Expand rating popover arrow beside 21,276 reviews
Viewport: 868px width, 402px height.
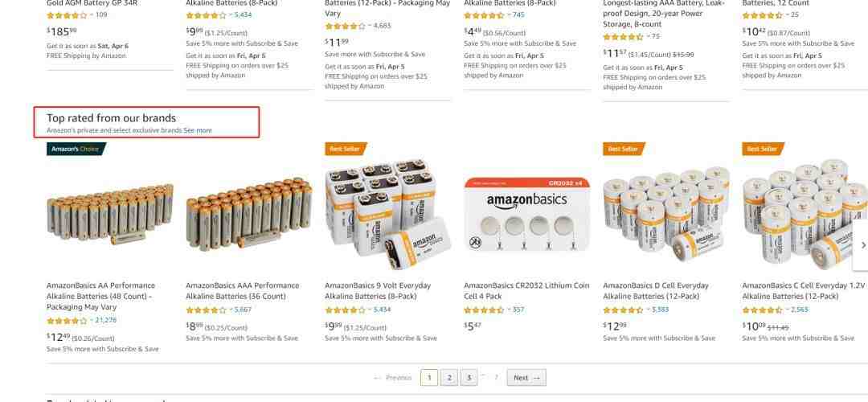pyautogui.click(x=91, y=320)
